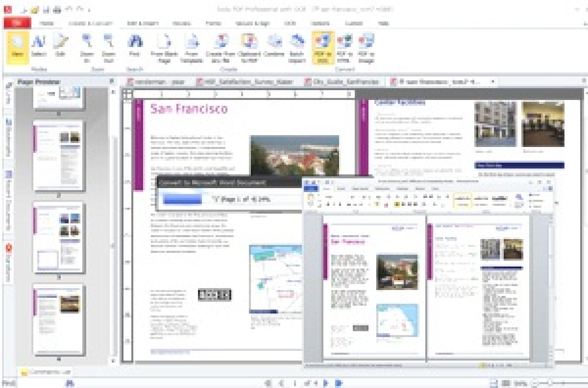Viewport: 588px width, 388px height.
Task: Select page 4 thumbnail in Page Preview
Action: [59, 319]
